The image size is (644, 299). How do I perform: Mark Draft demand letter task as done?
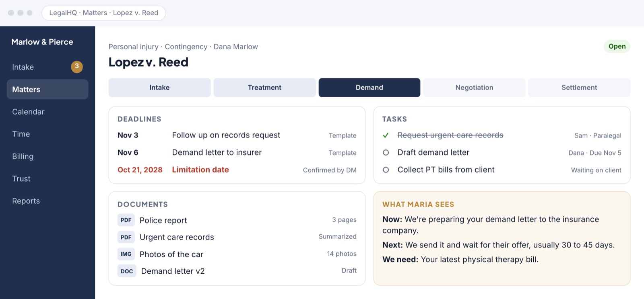386,153
